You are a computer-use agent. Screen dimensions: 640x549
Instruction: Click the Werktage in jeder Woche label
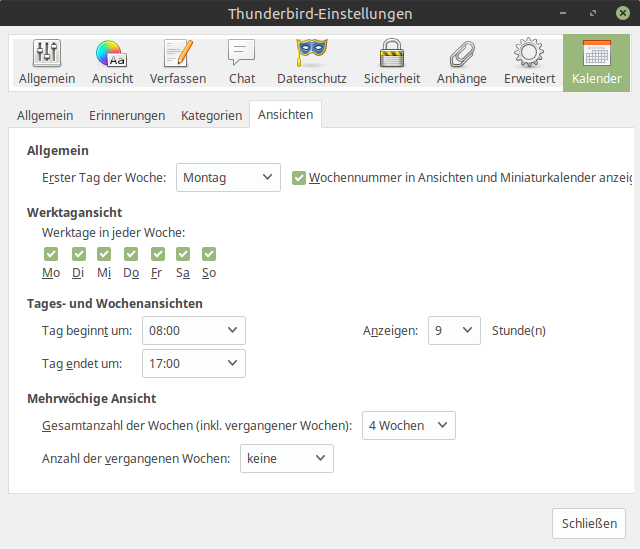point(113,233)
